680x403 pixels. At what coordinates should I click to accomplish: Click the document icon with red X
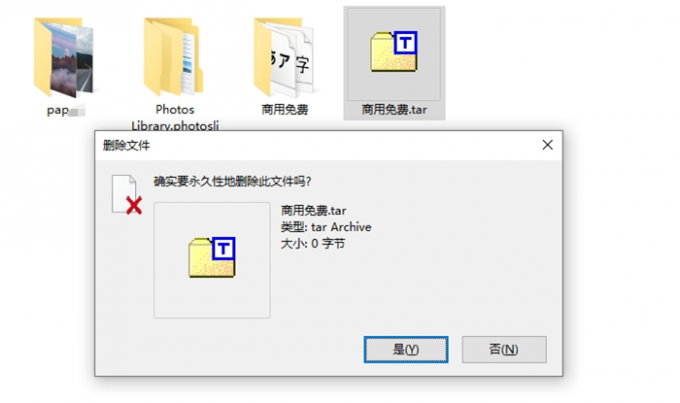127,194
